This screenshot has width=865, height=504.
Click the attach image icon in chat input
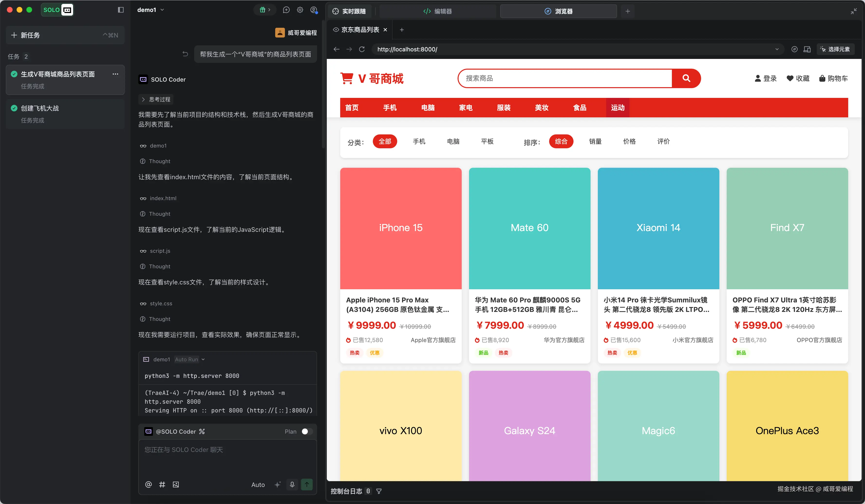(x=176, y=485)
